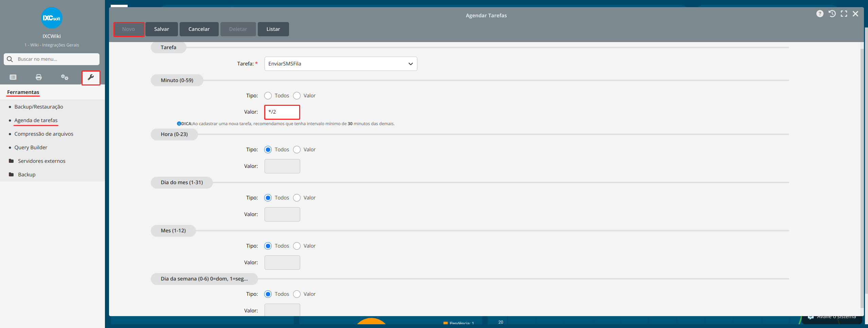Open Query Builder menu item
The height and width of the screenshot is (328, 868).
click(x=31, y=148)
